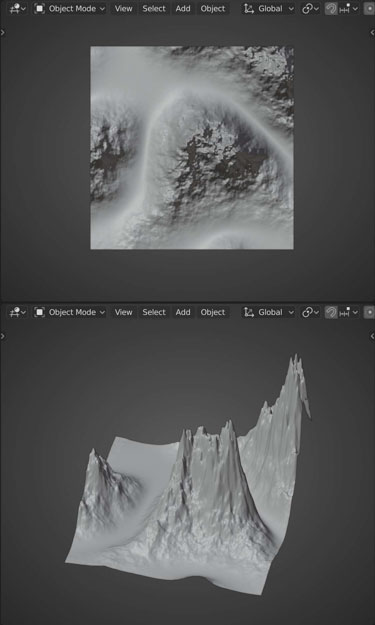Toggle snap magnet in top-down terrain viewport

331,8
